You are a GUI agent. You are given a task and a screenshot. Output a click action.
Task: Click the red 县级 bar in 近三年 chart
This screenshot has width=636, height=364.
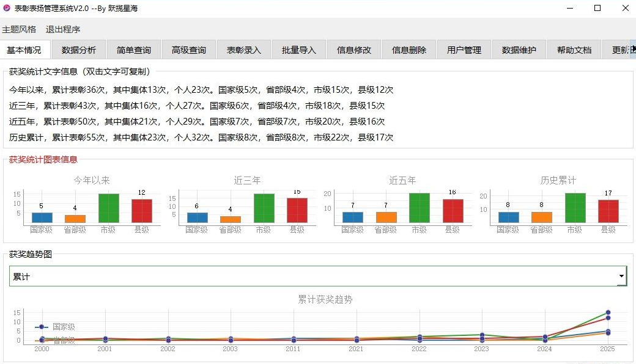[x=297, y=211]
